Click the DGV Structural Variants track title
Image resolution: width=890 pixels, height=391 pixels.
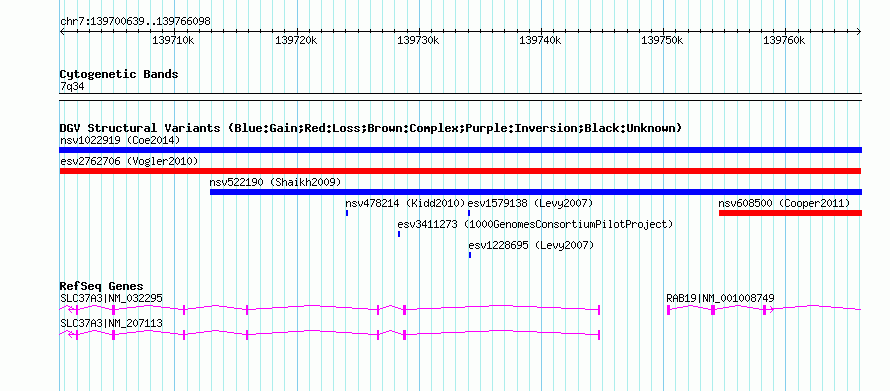tap(371, 128)
